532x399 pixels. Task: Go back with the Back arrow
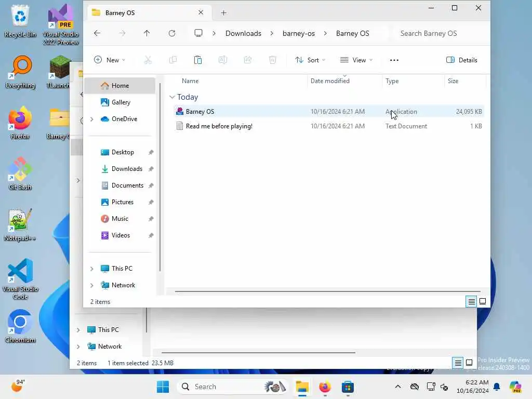click(x=97, y=33)
